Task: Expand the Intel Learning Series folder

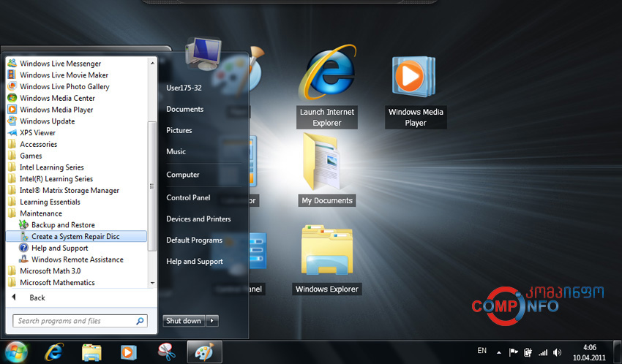Action: (51, 167)
